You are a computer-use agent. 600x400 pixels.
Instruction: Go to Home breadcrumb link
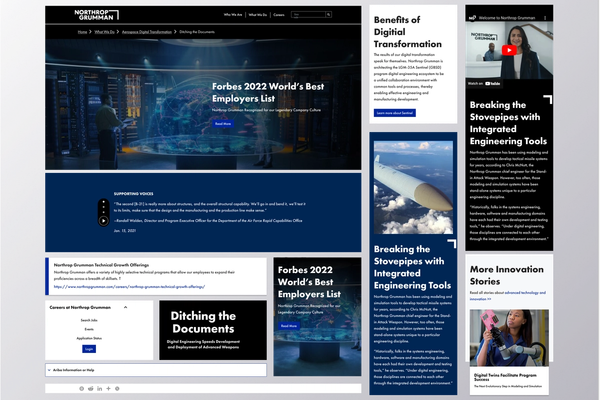(82, 32)
